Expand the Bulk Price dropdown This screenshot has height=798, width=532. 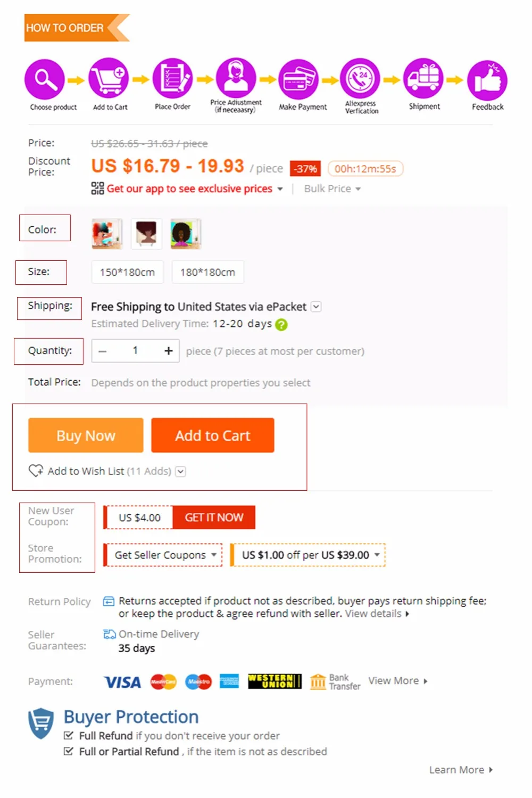coord(332,188)
